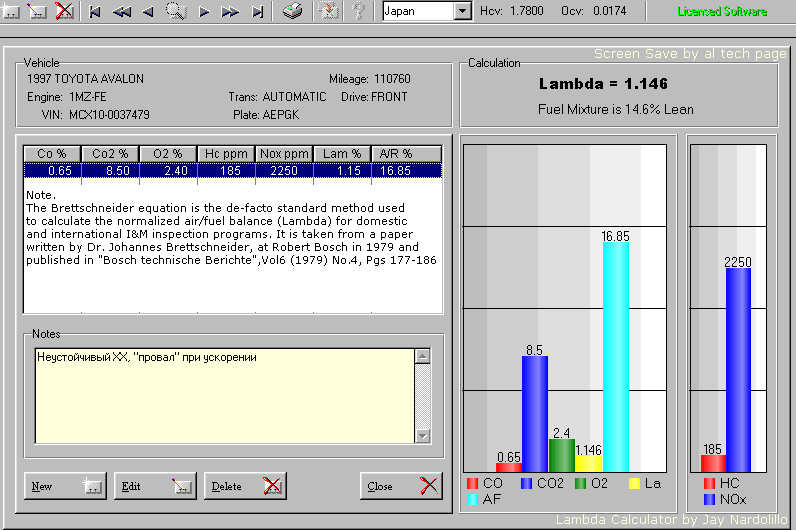Click the New record toolbar icon
The height and width of the screenshot is (530, 796).
[12, 12]
